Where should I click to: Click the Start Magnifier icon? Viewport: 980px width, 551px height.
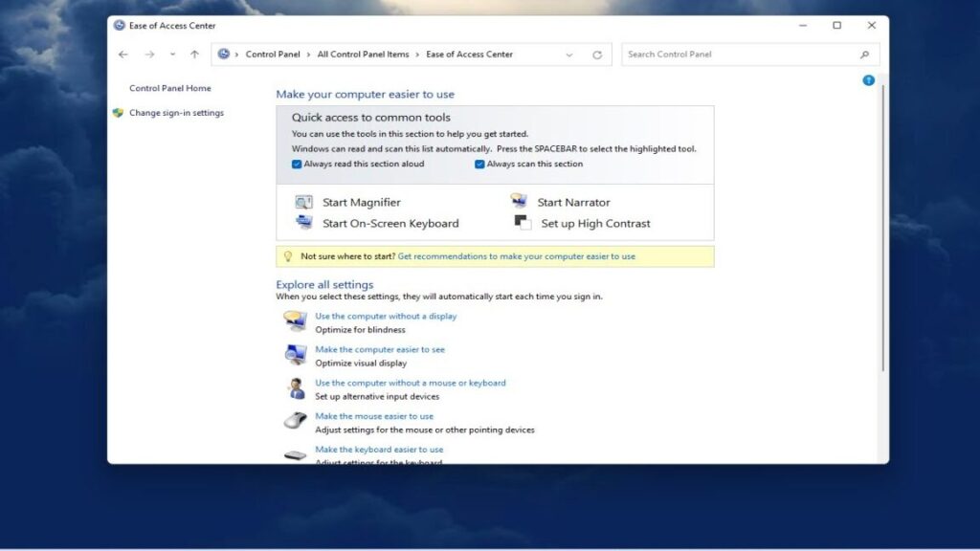(x=304, y=201)
